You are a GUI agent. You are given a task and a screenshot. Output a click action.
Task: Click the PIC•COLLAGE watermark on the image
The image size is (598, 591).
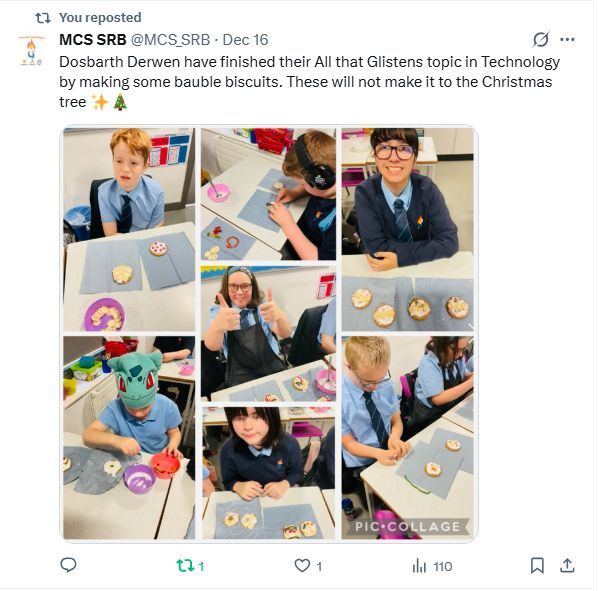coord(407,527)
